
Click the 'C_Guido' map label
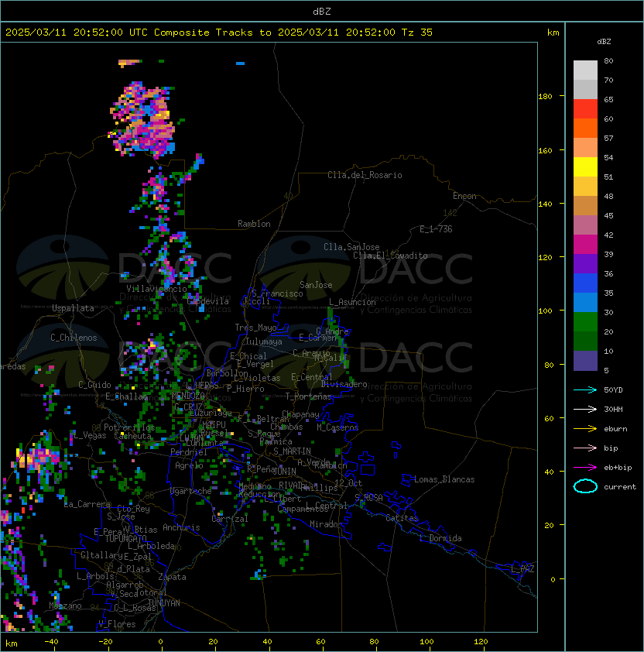[x=94, y=385]
